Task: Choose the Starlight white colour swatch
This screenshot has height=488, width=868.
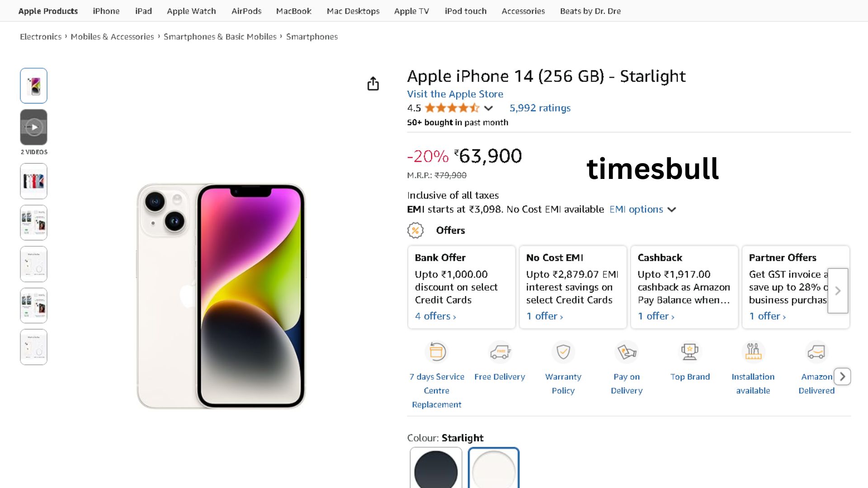Action: [494, 469]
